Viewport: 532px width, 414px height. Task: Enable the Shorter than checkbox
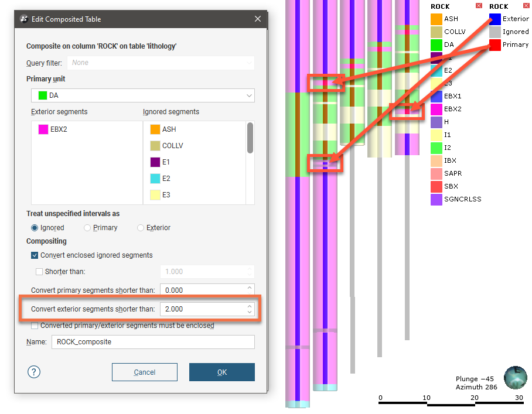(x=39, y=272)
